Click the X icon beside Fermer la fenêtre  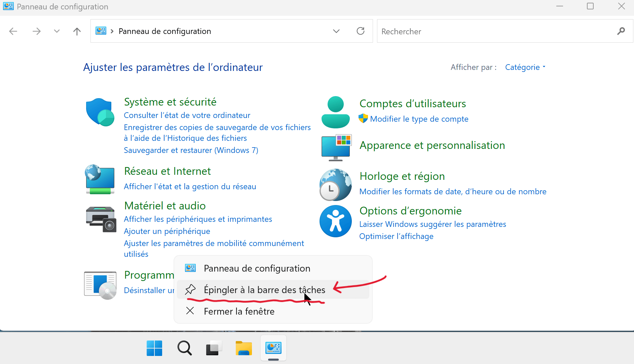coord(190,311)
